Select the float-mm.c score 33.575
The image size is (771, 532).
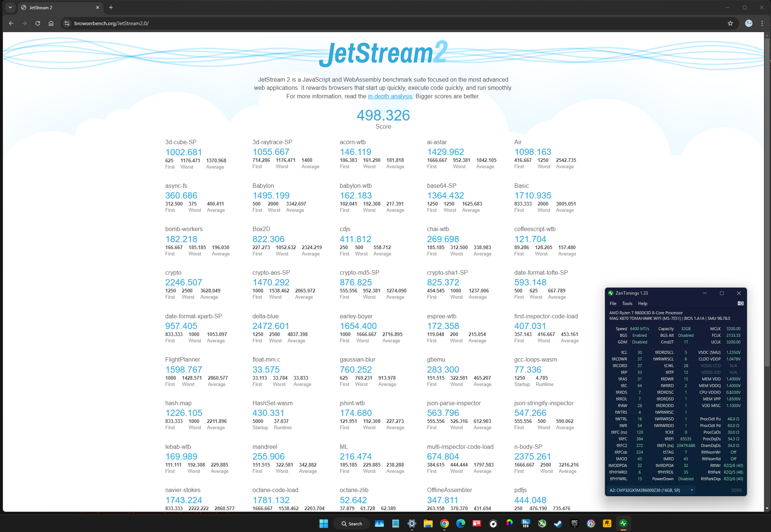pos(266,370)
